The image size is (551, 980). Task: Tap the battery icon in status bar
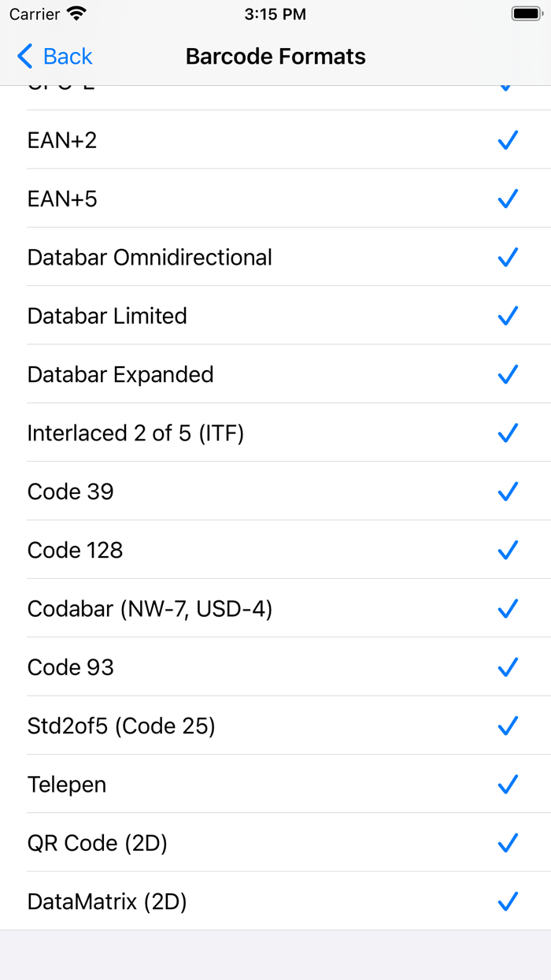coord(525,14)
